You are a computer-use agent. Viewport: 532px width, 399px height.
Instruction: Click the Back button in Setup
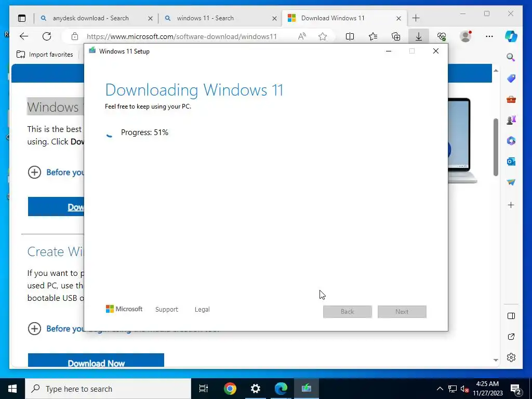click(x=348, y=312)
